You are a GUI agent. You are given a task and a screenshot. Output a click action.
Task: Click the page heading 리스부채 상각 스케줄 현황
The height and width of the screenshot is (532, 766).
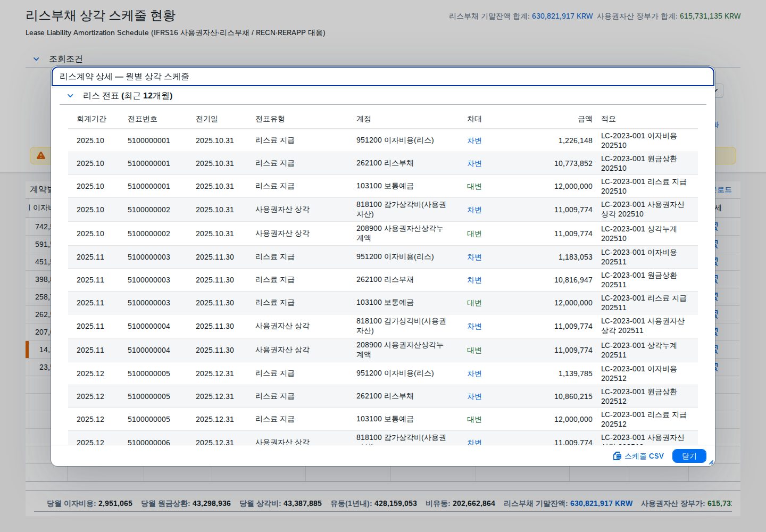pyautogui.click(x=101, y=15)
